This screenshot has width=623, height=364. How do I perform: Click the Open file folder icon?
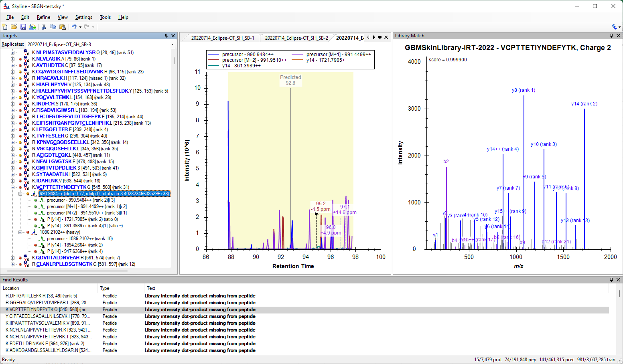click(14, 27)
